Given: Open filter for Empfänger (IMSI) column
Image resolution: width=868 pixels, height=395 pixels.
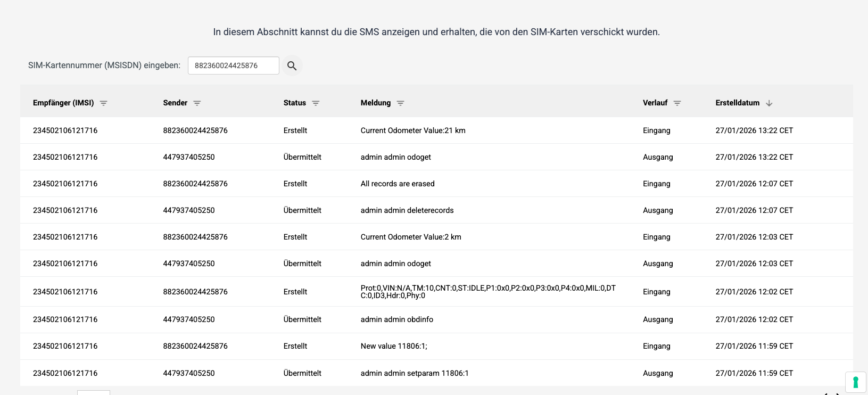Looking at the screenshot, I should click(x=104, y=103).
